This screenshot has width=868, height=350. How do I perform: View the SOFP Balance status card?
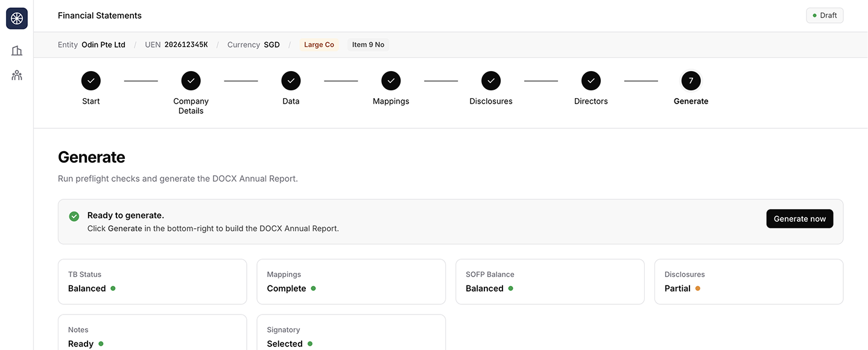[x=550, y=282]
